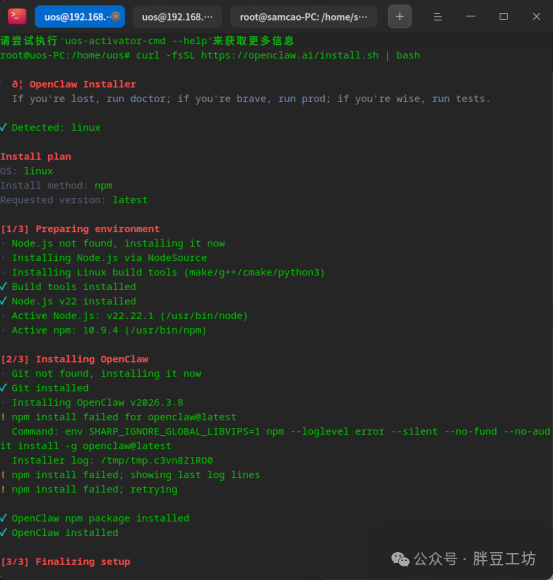
Task: Click the '[3/3] Finalizing setup' line
Action: point(65,561)
